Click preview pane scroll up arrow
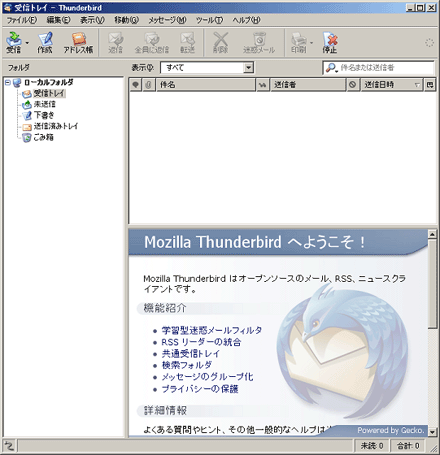The width and height of the screenshot is (440, 455). [432, 234]
